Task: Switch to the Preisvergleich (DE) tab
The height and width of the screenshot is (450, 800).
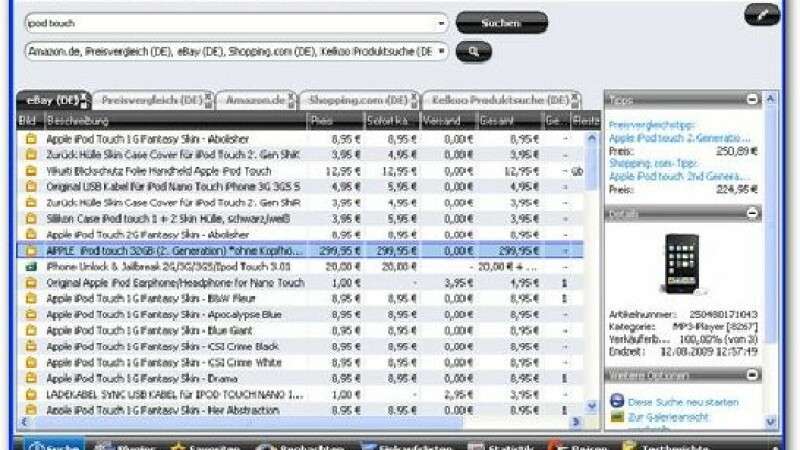Action: tap(152, 100)
